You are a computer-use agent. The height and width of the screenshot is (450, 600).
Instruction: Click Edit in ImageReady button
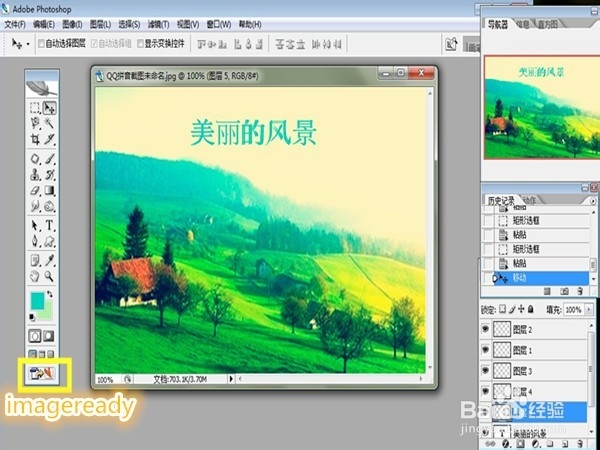point(42,373)
